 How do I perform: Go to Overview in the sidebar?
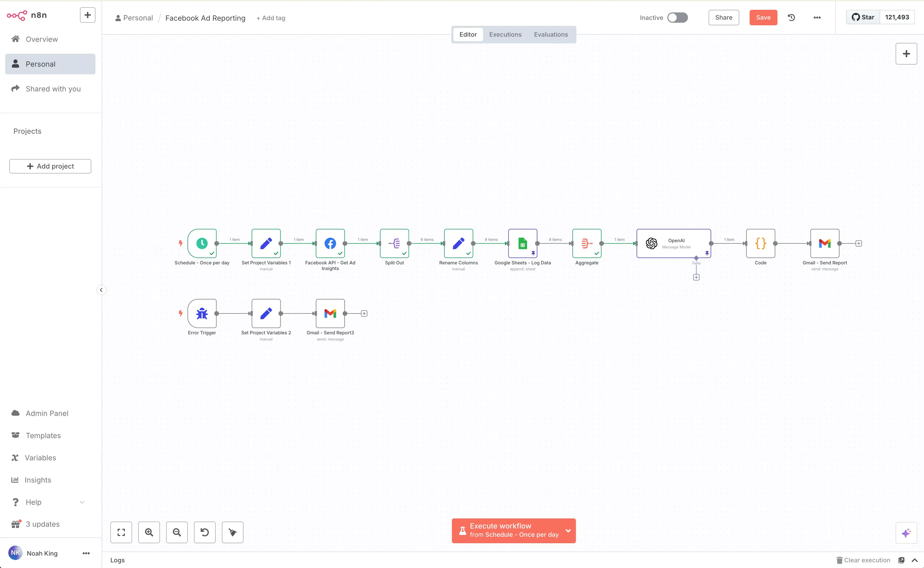[x=50, y=39]
